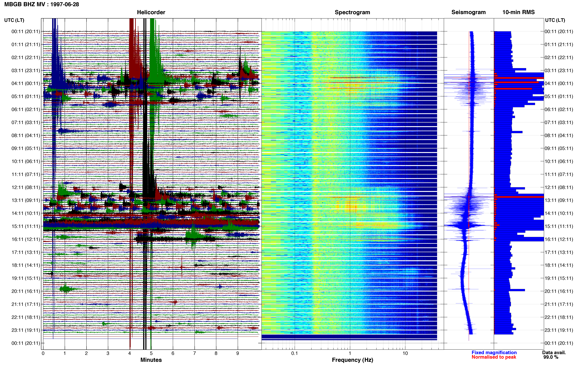The height and width of the screenshot is (368, 588).
Task: Click right time label 08:11 (04:11)
Action: (x=559, y=135)
